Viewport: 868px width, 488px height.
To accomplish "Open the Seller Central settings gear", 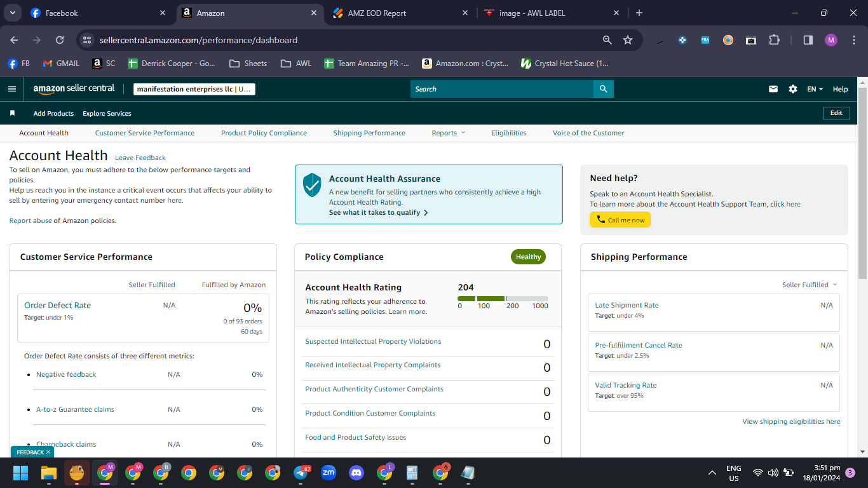I will (x=793, y=89).
